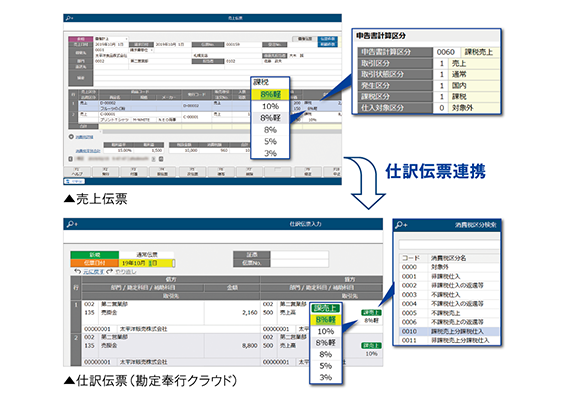Click the search box in the 消費税区分検索 window
The image size is (575, 401).
click(448, 245)
